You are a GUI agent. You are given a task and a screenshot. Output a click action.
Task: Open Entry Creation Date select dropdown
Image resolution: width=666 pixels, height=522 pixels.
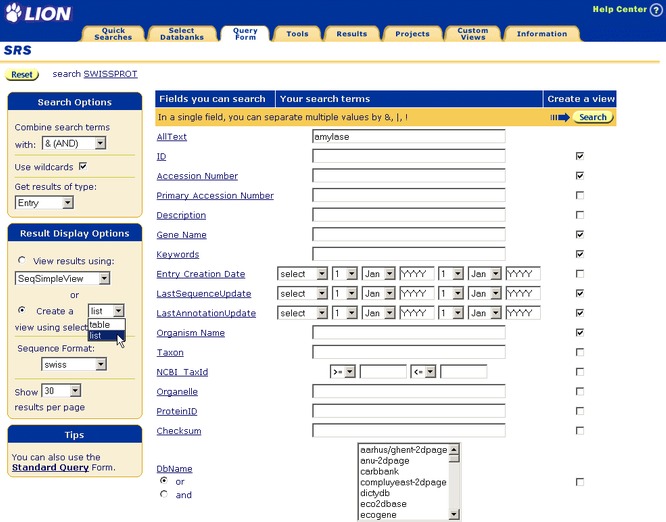point(302,274)
